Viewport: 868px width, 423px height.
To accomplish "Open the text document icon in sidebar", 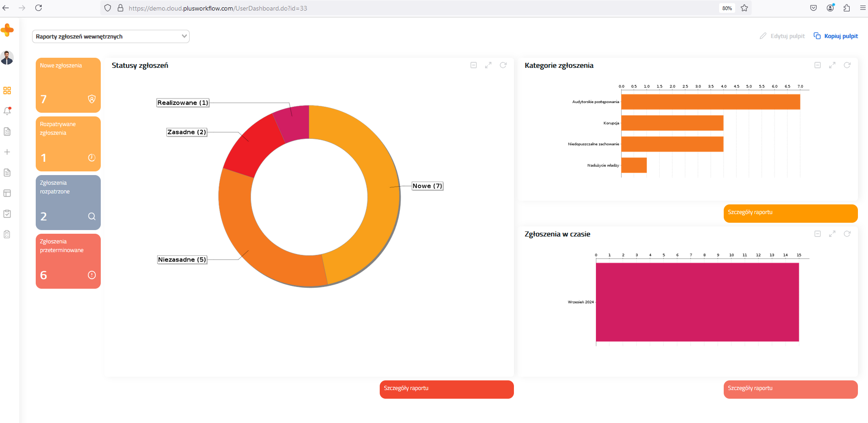I will pos(7,173).
